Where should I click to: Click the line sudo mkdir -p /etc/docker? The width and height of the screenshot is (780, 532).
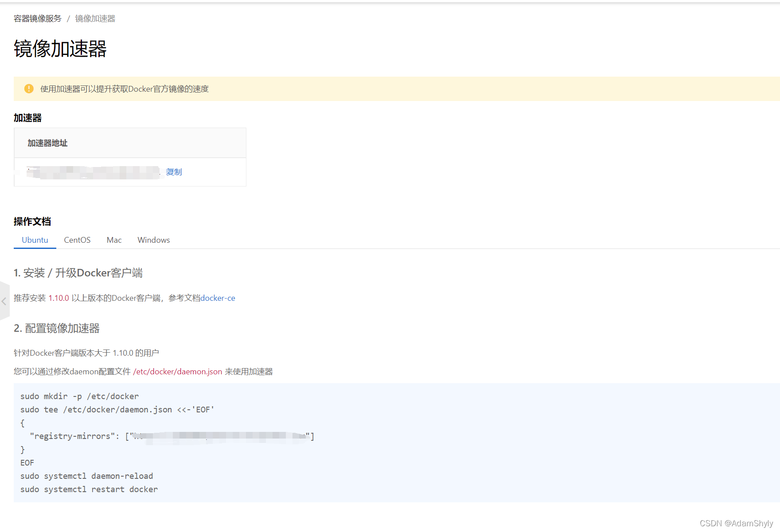tap(80, 396)
